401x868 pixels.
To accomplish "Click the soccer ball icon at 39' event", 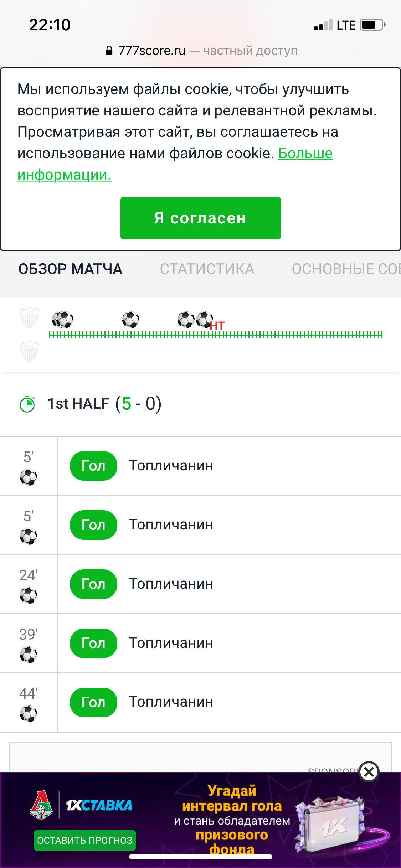I will click(29, 655).
